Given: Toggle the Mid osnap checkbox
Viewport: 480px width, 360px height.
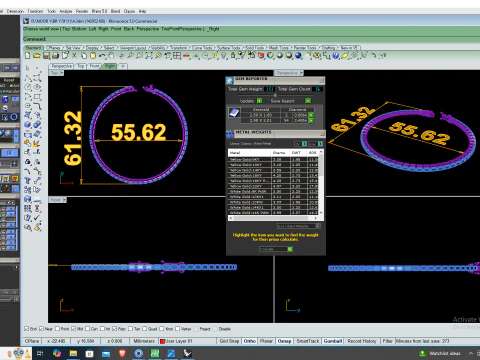Looking at the screenshot, I should [x=73, y=329].
